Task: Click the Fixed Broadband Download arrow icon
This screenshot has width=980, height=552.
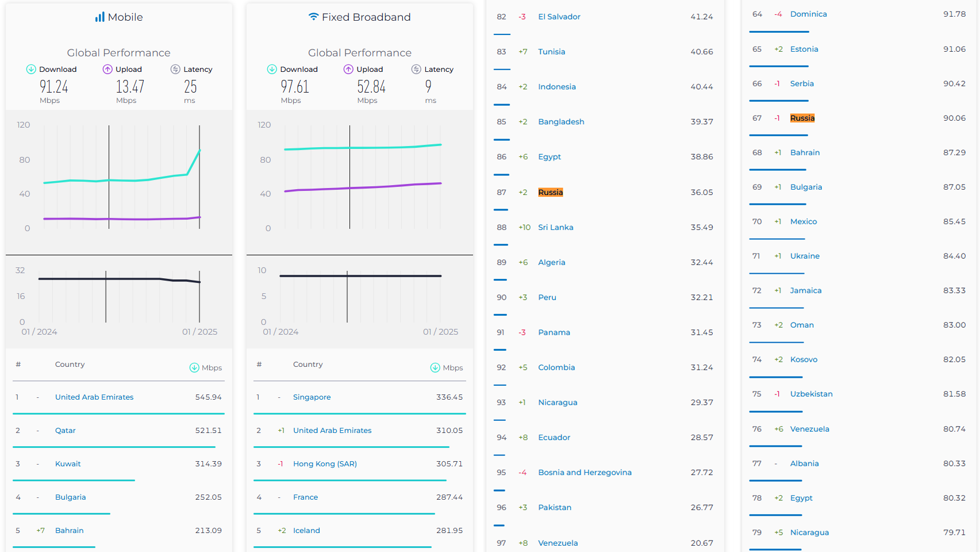Action: [x=272, y=70]
